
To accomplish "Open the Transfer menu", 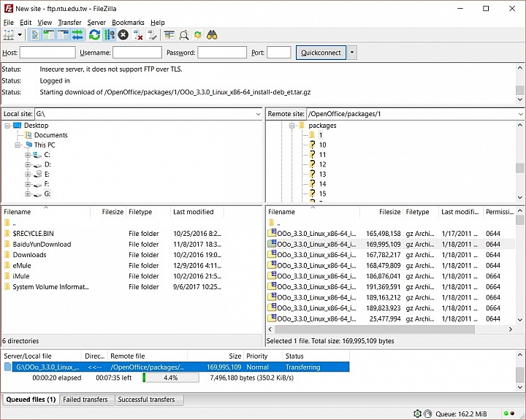I will pos(70,23).
